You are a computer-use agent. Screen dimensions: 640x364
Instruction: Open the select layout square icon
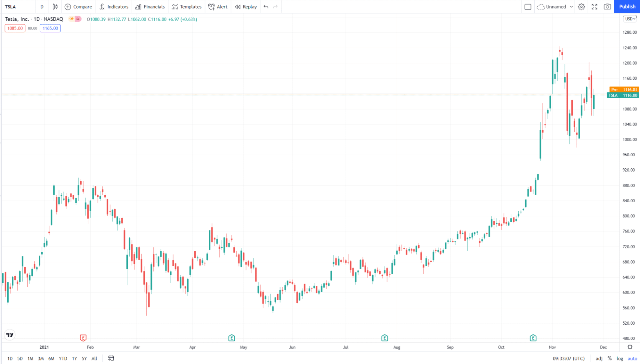click(x=528, y=7)
